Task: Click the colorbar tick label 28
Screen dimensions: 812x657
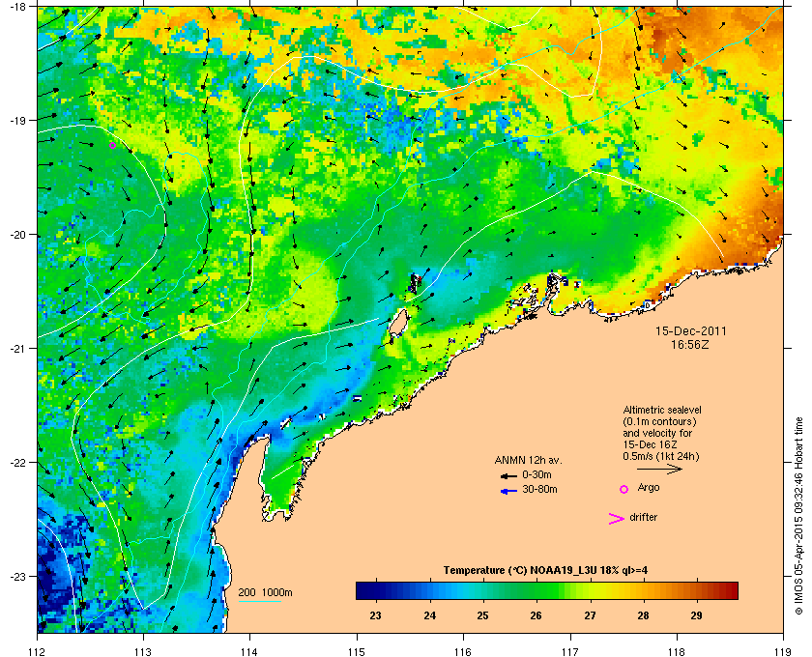Action: [x=643, y=615]
